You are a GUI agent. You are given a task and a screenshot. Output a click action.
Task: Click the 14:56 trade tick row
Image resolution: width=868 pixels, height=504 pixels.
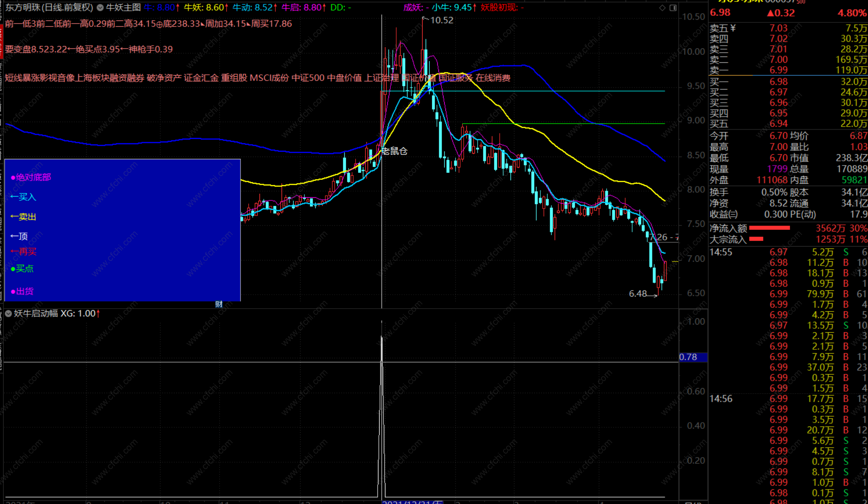point(787,399)
